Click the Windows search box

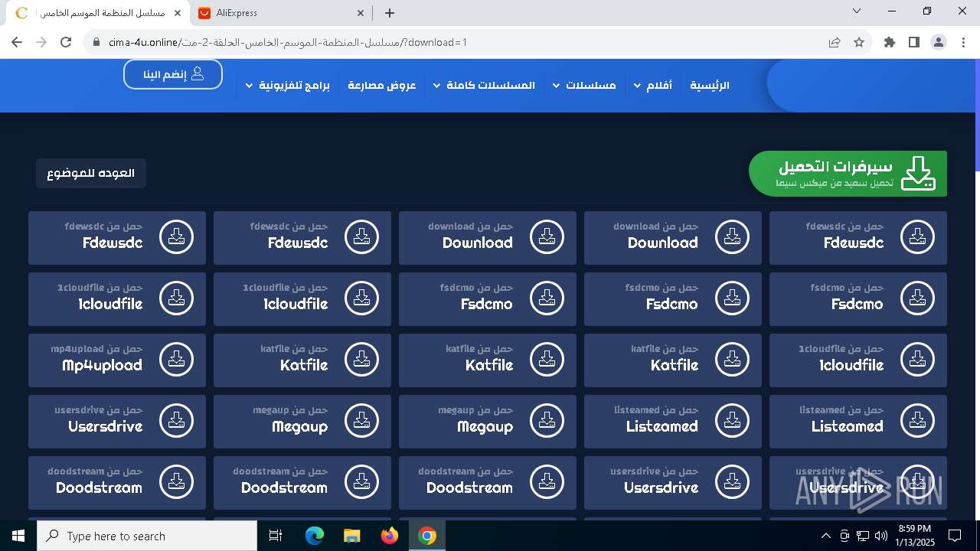point(147,536)
